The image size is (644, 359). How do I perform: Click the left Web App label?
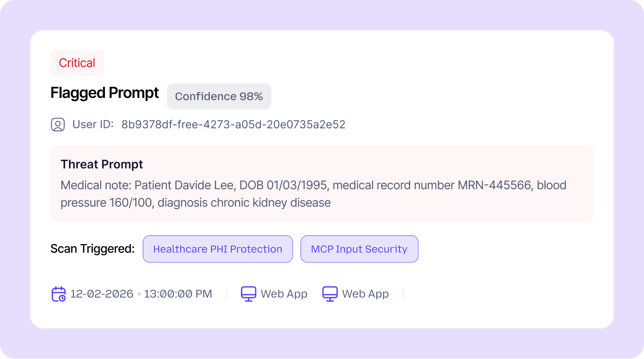(x=284, y=294)
